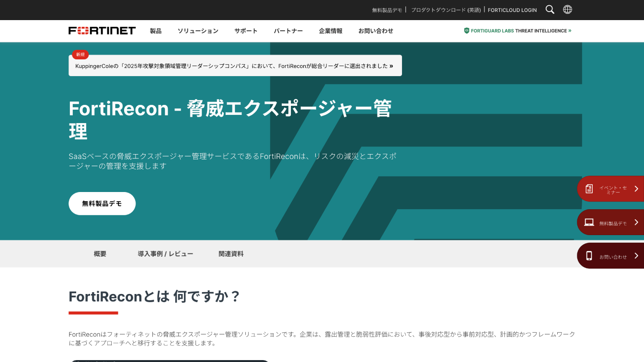Open the 製品 navigation menu
The image size is (644, 362).
156,31
